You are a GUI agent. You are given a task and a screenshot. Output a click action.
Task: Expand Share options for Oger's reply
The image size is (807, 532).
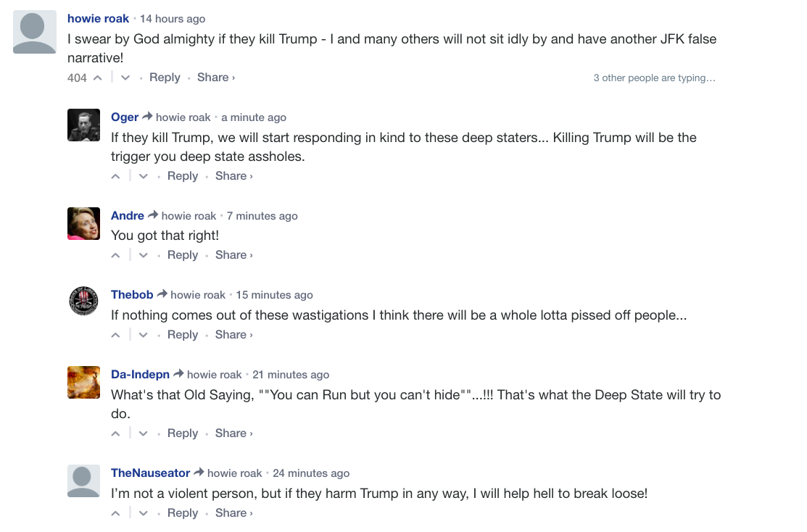coord(233,176)
